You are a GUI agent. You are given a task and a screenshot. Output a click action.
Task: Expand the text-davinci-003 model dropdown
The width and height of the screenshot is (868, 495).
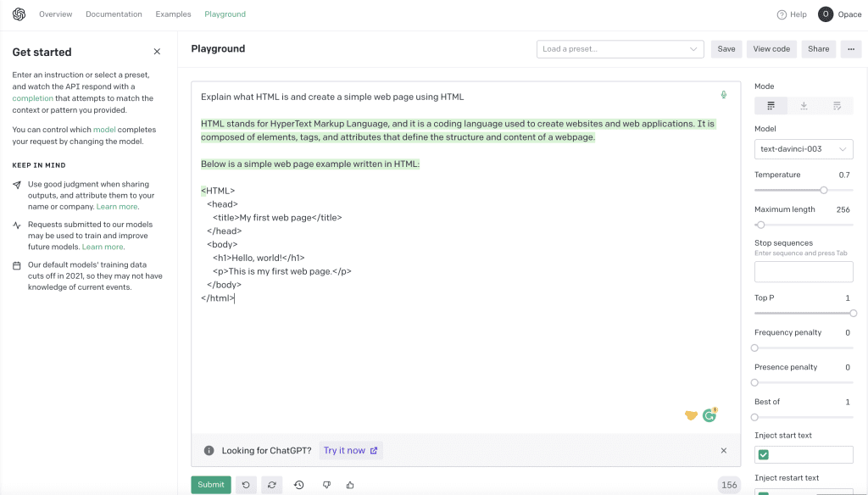tap(804, 149)
